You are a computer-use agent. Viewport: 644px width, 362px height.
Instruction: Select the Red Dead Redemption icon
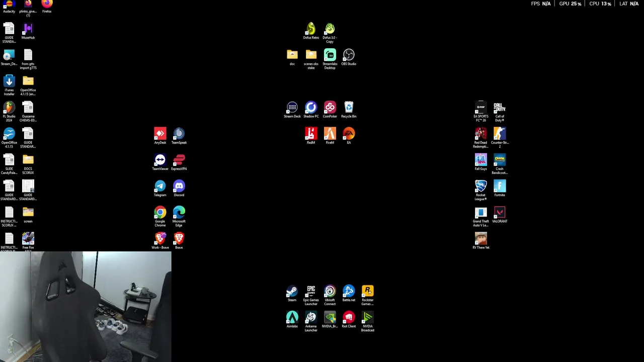click(481, 138)
